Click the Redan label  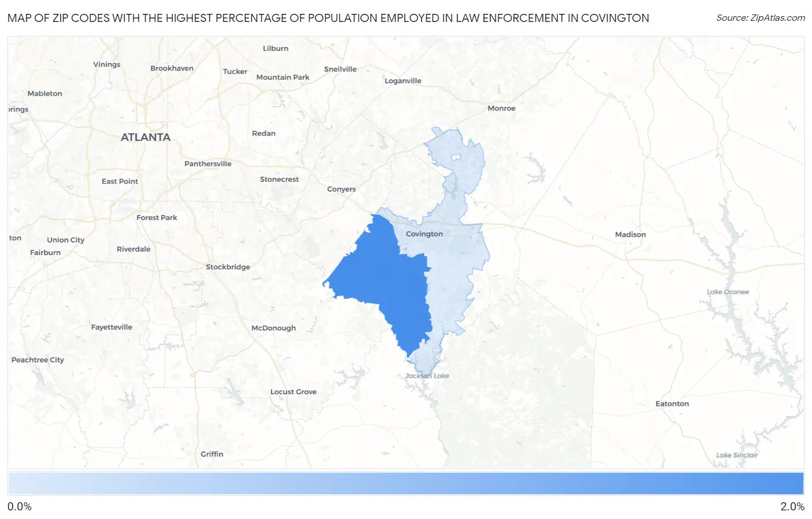tap(264, 133)
